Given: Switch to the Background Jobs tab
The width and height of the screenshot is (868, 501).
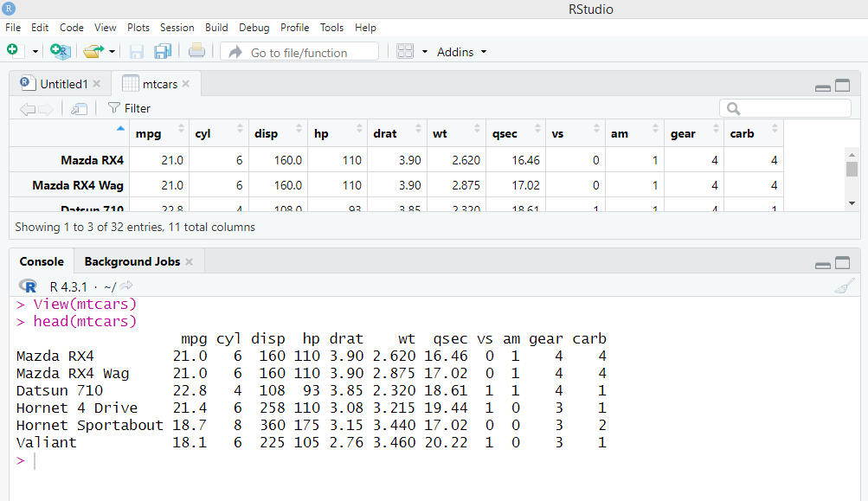Looking at the screenshot, I should [132, 261].
